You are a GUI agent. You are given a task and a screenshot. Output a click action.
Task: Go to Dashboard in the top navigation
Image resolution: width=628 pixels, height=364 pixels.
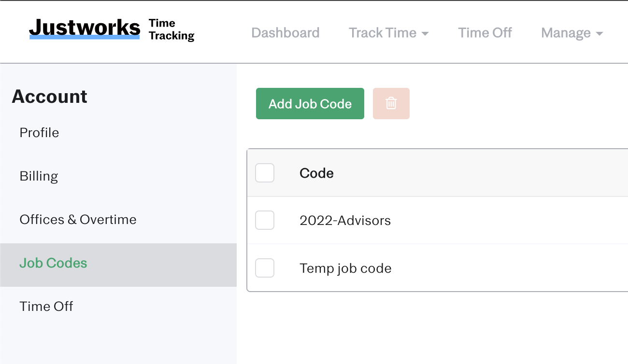pyautogui.click(x=285, y=33)
